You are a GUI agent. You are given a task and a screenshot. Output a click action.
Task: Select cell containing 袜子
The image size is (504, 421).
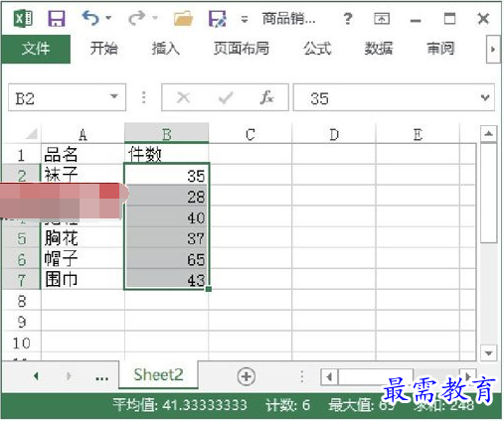[x=83, y=174]
